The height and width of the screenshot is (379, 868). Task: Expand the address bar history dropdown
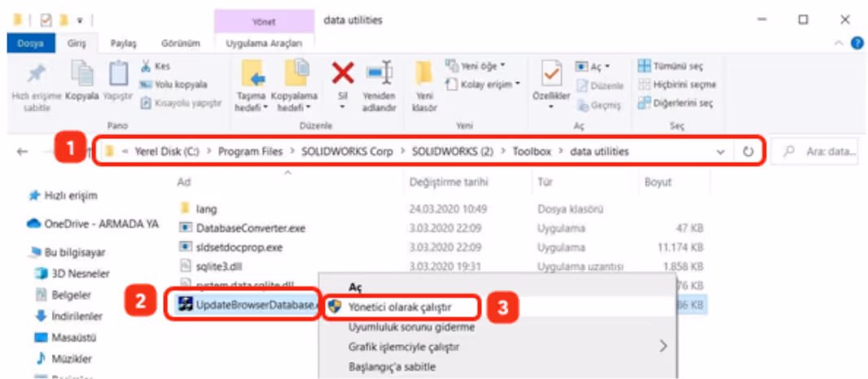coord(720,151)
